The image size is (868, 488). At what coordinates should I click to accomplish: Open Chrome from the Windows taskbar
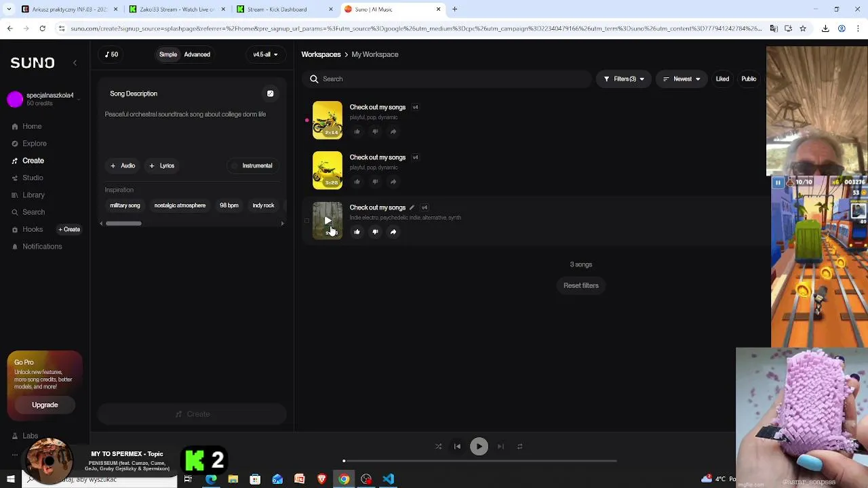click(344, 479)
